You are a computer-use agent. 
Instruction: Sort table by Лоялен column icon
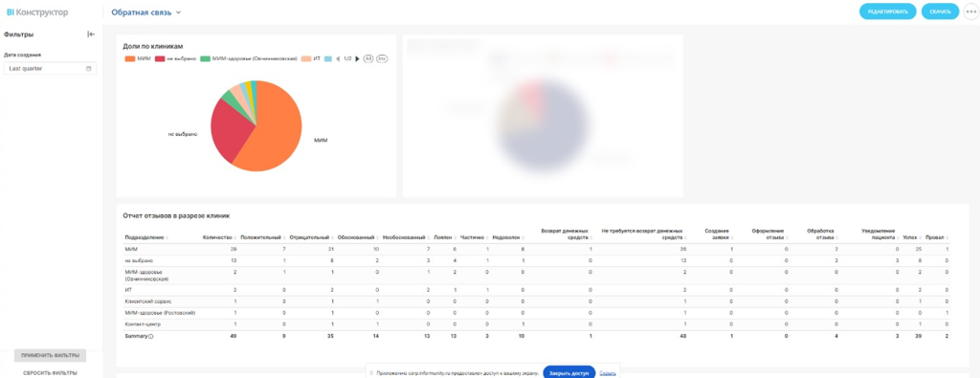coord(455,238)
